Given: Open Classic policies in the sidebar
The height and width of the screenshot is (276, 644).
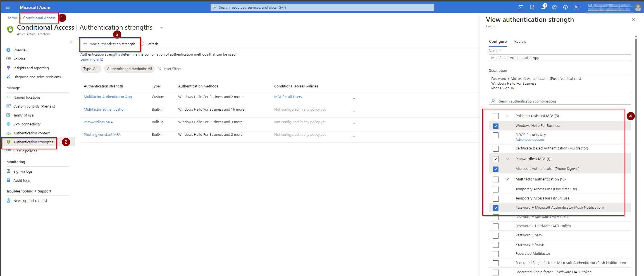Looking at the screenshot, I should coord(25,151).
